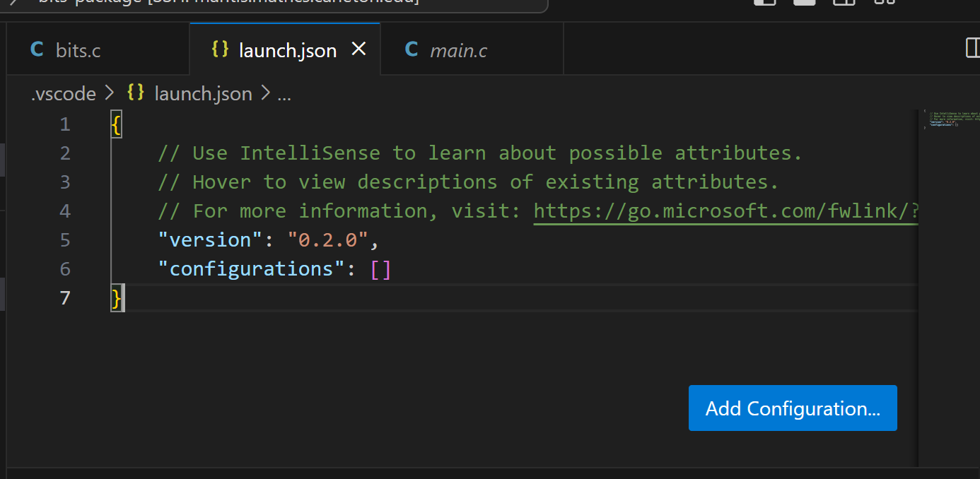Expand the breadcrumb chevron after .vscode
Screen dimensions: 980x479
click(x=110, y=93)
